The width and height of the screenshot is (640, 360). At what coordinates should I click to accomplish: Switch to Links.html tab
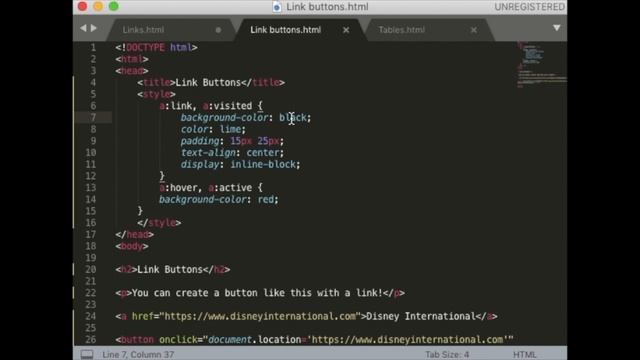pos(143,30)
